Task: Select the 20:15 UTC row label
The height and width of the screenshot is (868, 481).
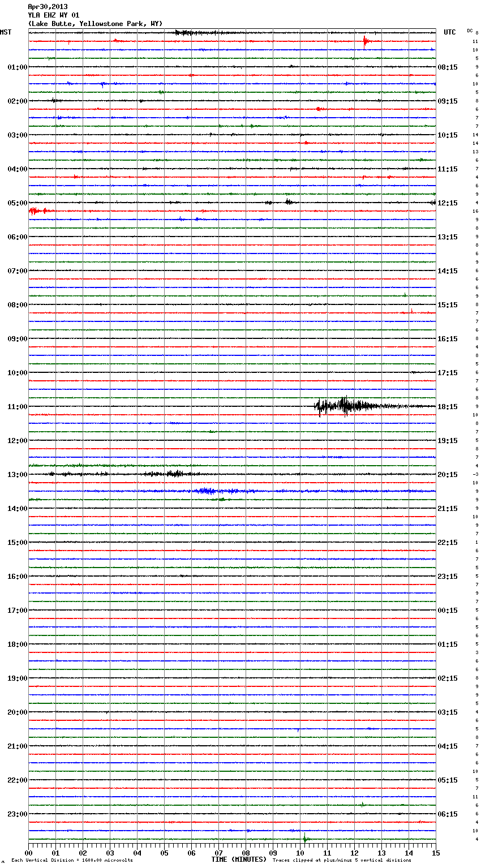Action: (448, 475)
